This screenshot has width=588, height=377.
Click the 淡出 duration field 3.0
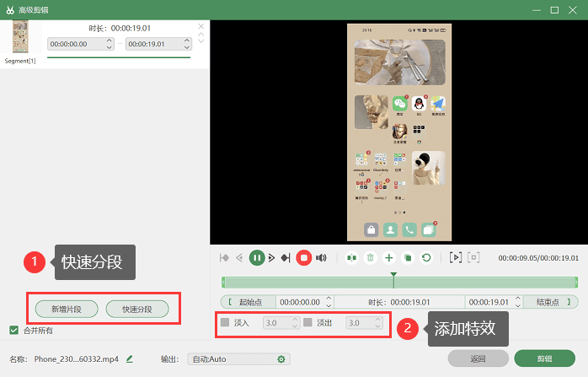pos(364,322)
